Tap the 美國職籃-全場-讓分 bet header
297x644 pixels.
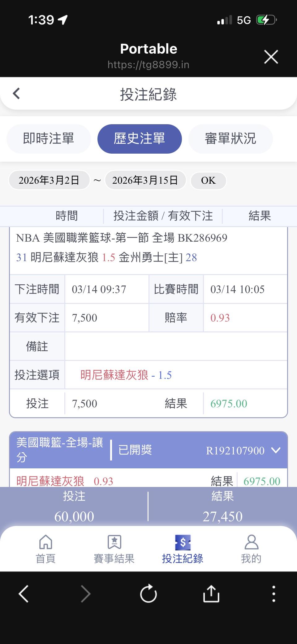60,450
